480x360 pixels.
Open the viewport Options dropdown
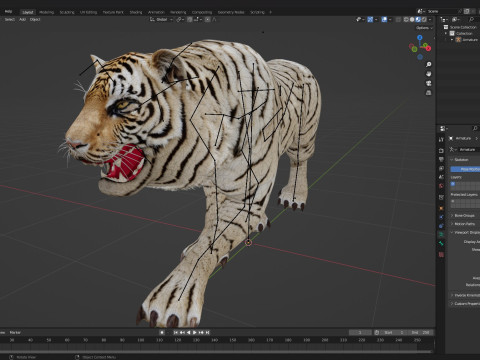point(424,28)
